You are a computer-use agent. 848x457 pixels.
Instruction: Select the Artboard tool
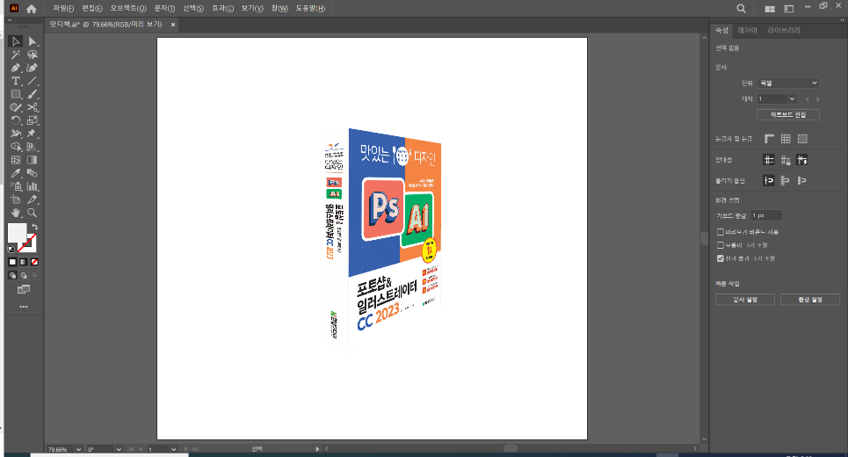pos(16,200)
